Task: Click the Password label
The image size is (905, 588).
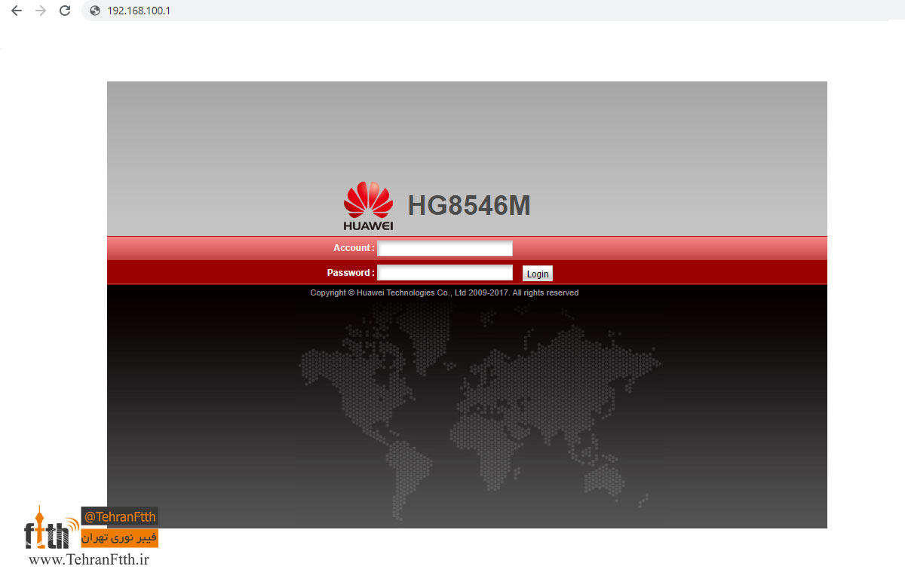Action: (x=351, y=273)
